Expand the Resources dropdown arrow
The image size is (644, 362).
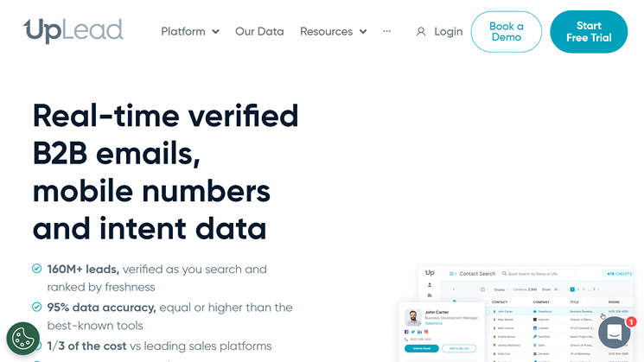point(363,32)
